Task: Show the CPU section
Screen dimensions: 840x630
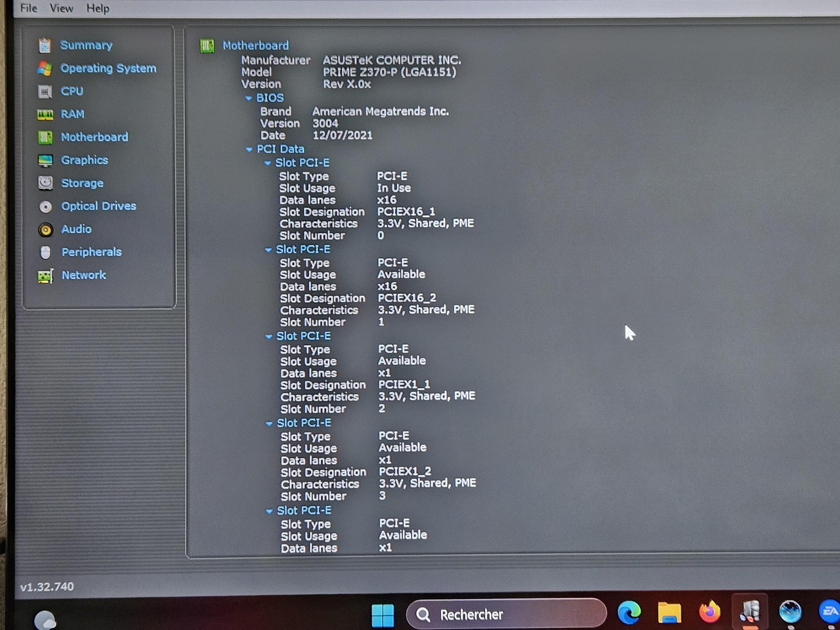Action: coord(72,91)
